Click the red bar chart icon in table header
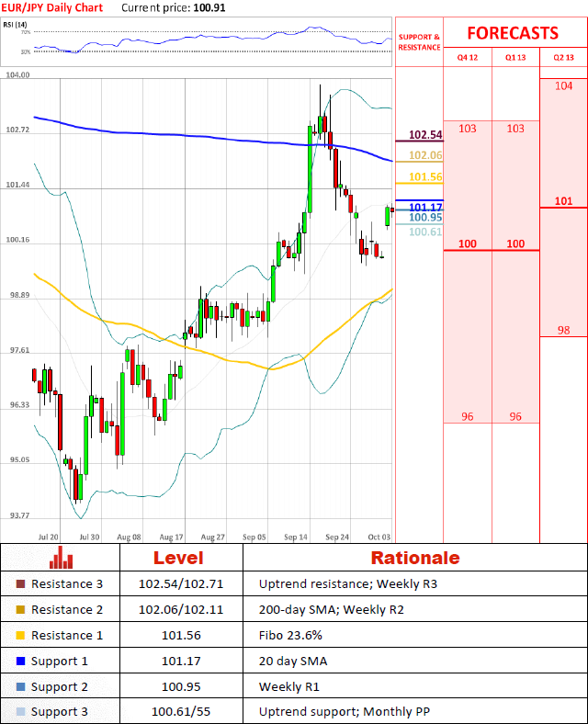 click(x=61, y=558)
